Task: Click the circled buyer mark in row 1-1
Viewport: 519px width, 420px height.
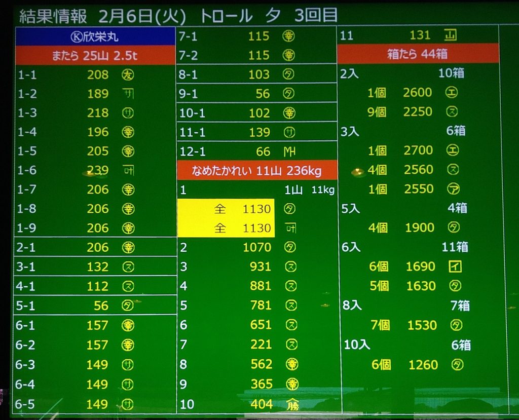Action: 127,75
